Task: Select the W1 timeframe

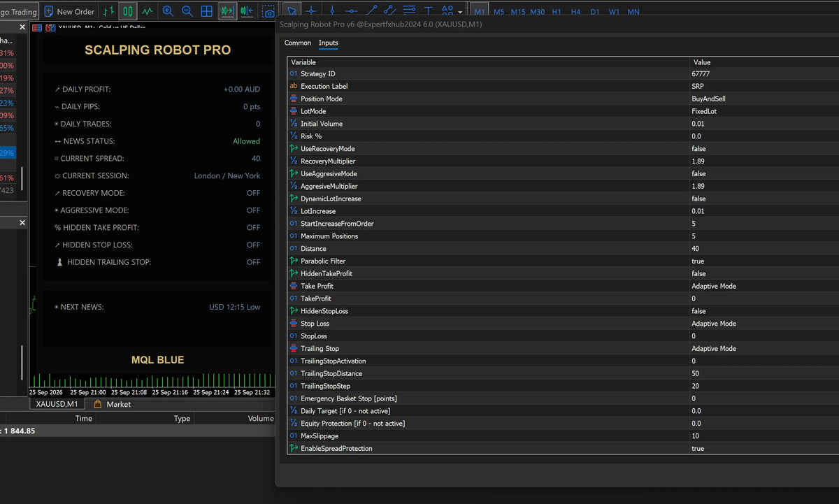Action: [614, 12]
